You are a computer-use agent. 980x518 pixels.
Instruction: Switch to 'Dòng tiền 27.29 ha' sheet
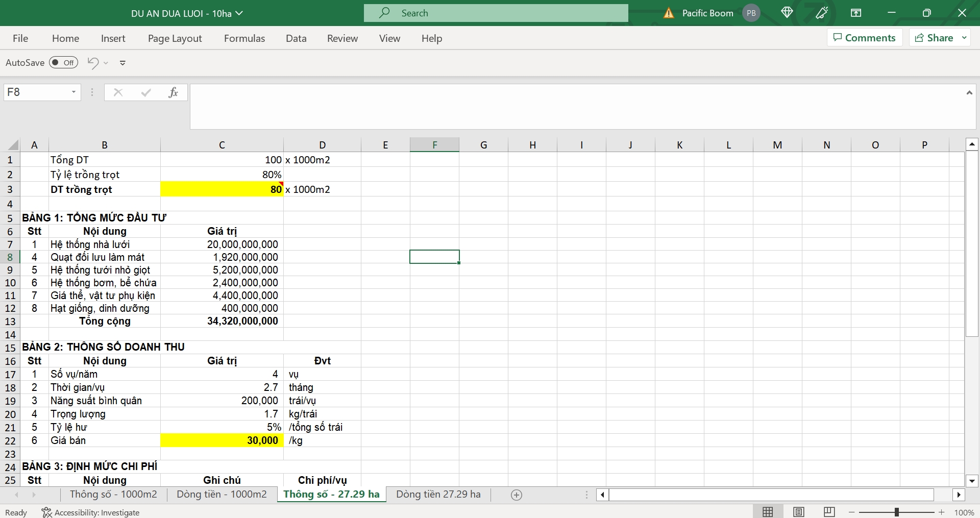438,495
